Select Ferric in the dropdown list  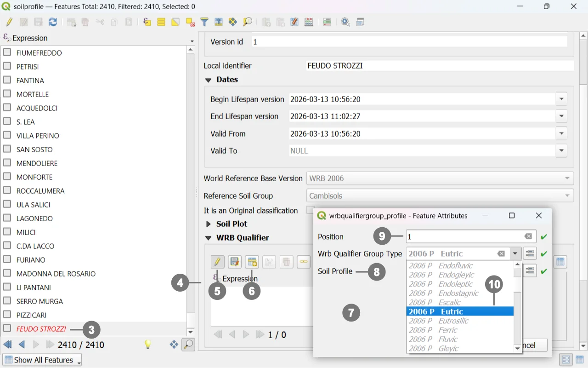pos(447,330)
